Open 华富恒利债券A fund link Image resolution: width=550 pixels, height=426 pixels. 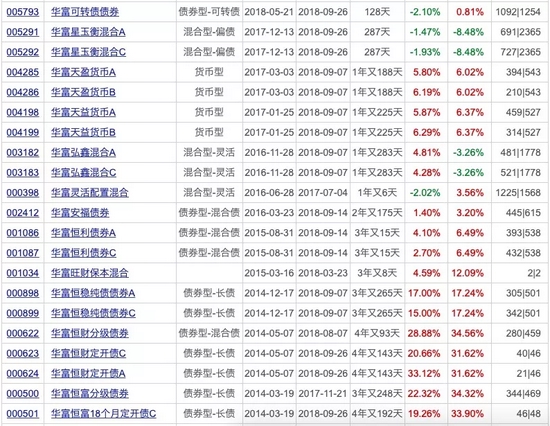coord(83,233)
